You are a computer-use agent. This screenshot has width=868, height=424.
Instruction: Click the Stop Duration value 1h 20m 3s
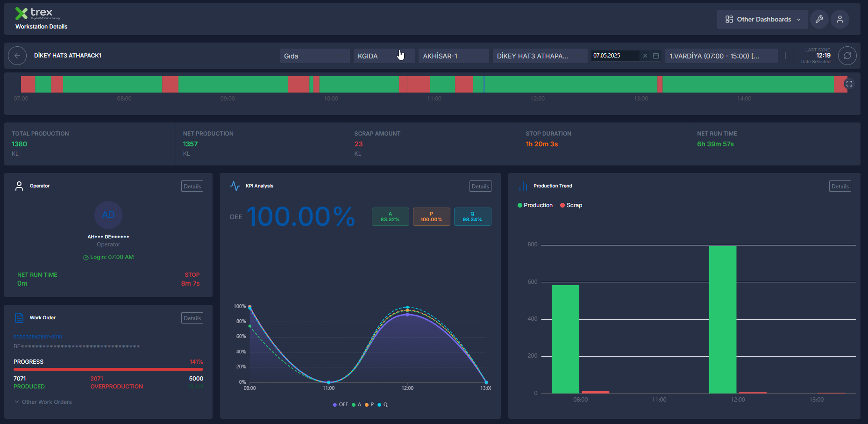(x=542, y=144)
